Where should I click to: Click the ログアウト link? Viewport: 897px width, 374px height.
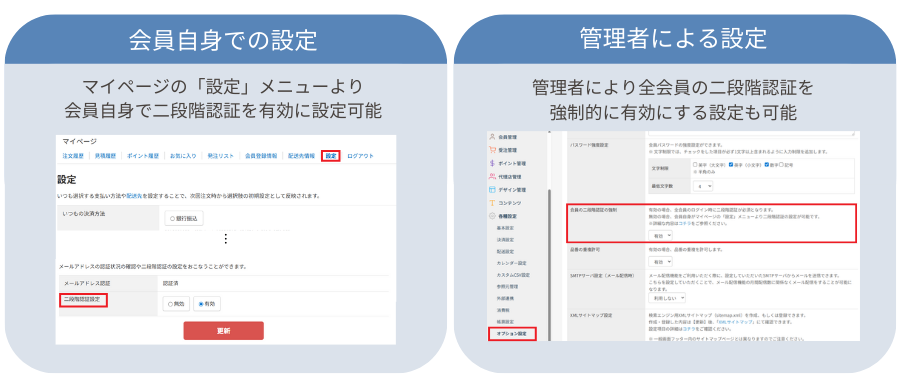360,156
